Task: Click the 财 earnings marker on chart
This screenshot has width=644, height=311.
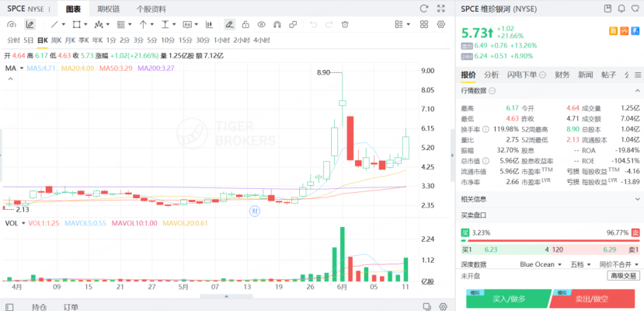Action: click(x=255, y=211)
